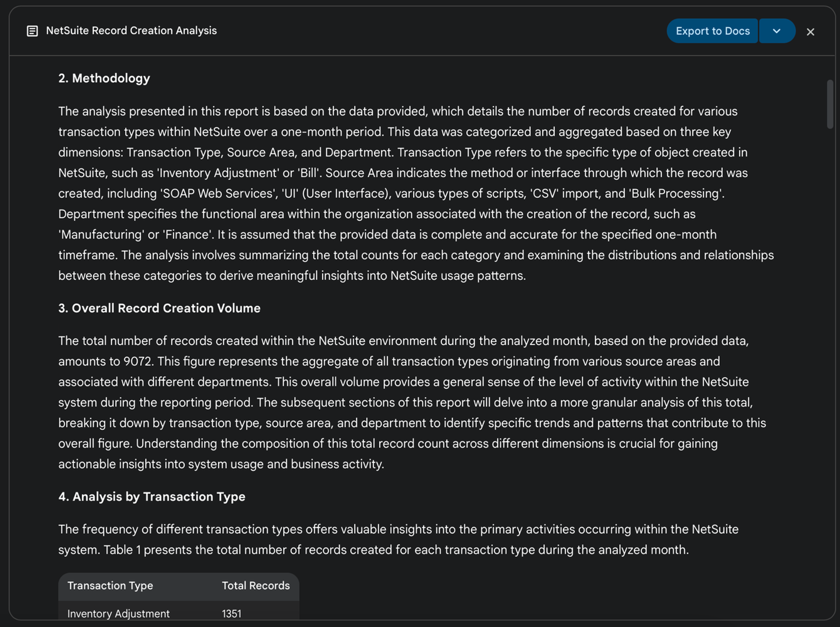Screen dimensions: 840x627
Task: Click the Total Records column header
Action: 255,585
